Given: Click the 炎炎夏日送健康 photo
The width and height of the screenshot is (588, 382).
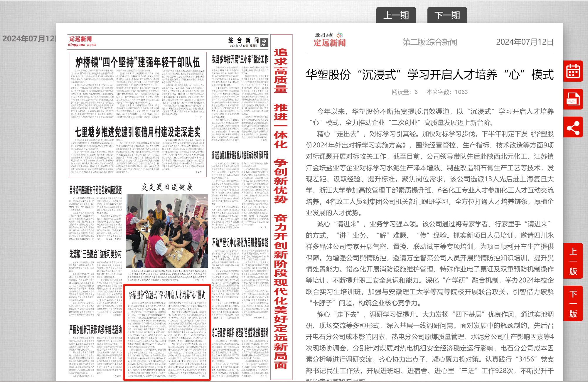Looking at the screenshot, I should click(x=167, y=230).
